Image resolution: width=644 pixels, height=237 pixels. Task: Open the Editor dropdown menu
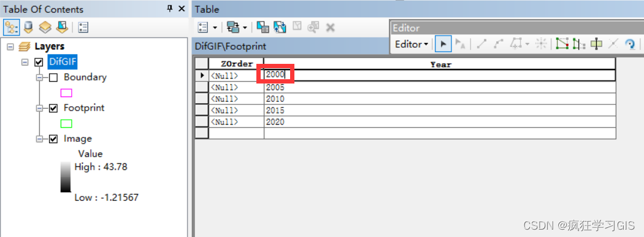[412, 44]
